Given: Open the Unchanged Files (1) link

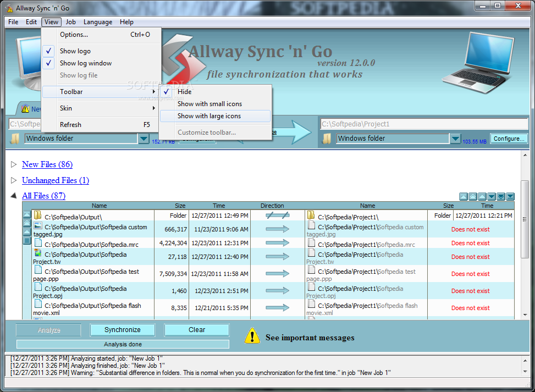Looking at the screenshot, I should (56, 180).
